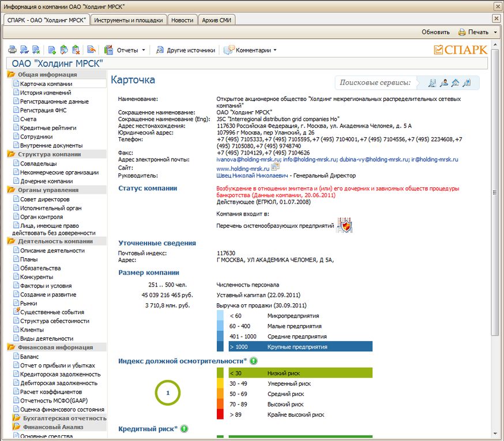
Task: Click the search by address house icon
Action: [x=456, y=83]
